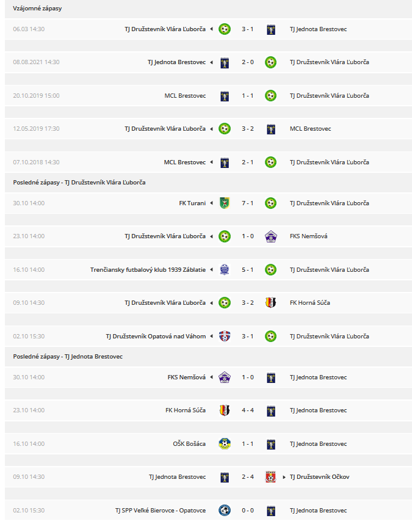Open the 4 - 4 score of the Horná Súča match

(248, 410)
